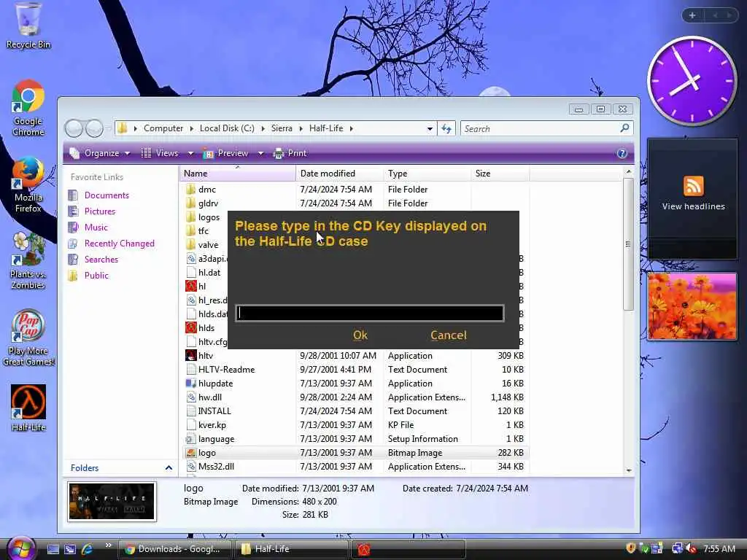The width and height of the screenshot is (747, 560).
Task: Expand the arrow after Sierra in breadcrumb
Action: (301, 128)
